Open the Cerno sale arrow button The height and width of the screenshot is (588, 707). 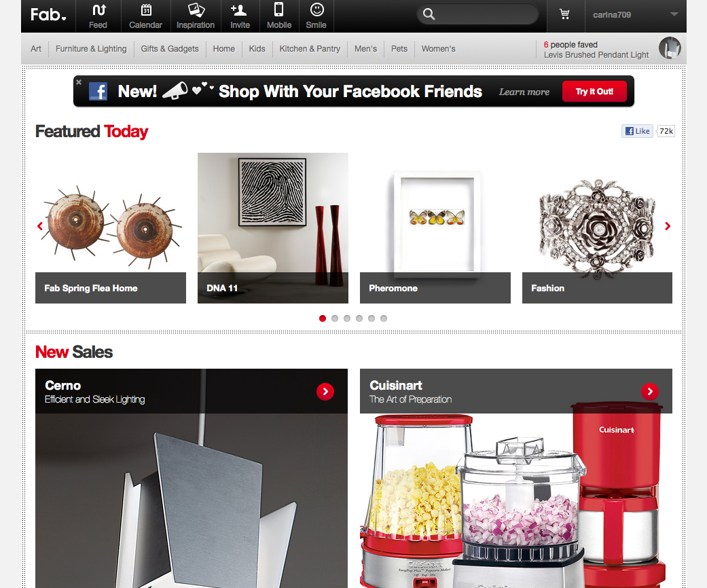pos(325,391)
